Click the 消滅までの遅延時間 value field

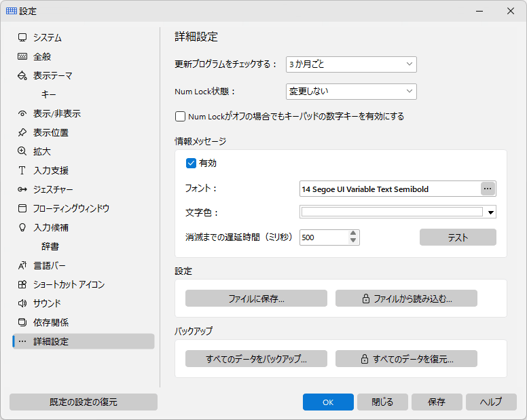click(x=324, y=237)
